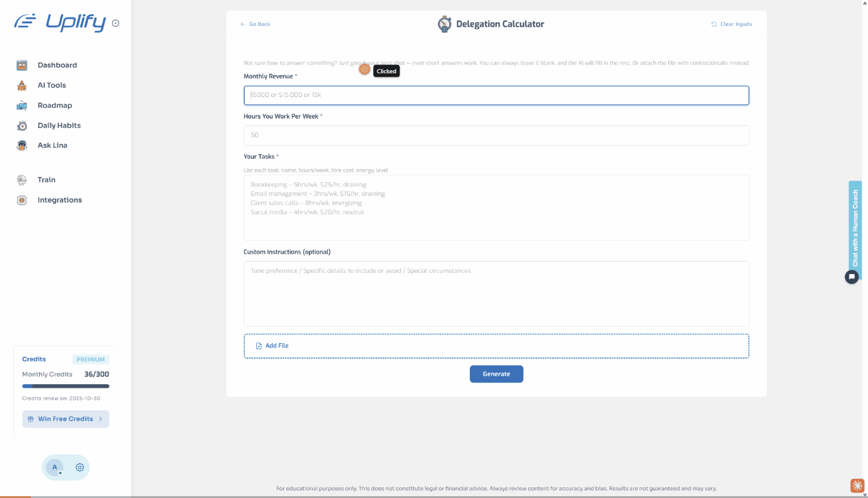The image size is (868, 498).
Task: Collapse sidebar using toggle next to Uplify logo
Action: [116, 23]
